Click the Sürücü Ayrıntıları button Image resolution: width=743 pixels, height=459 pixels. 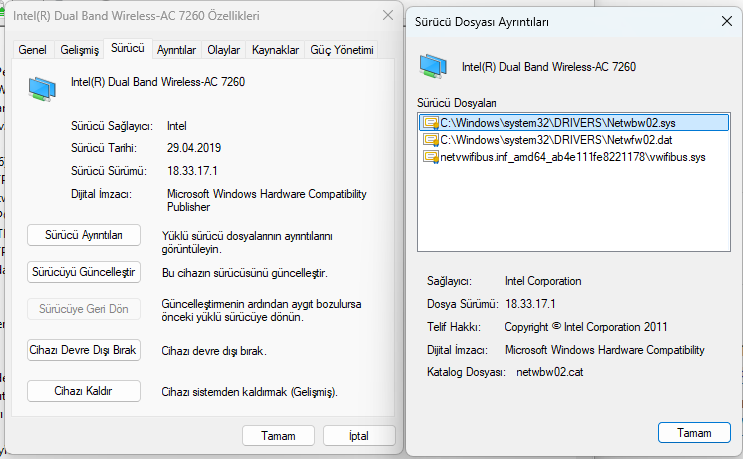84,235
